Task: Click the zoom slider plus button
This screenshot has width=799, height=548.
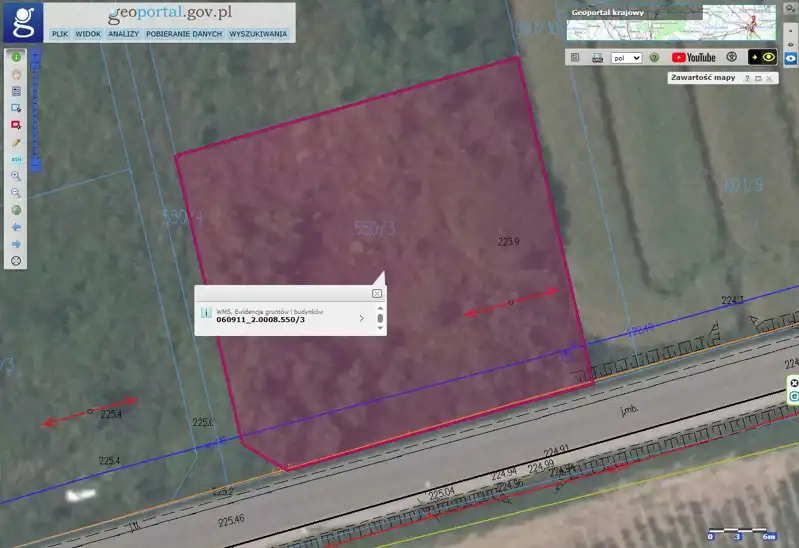Action: (x=37, y=50)
